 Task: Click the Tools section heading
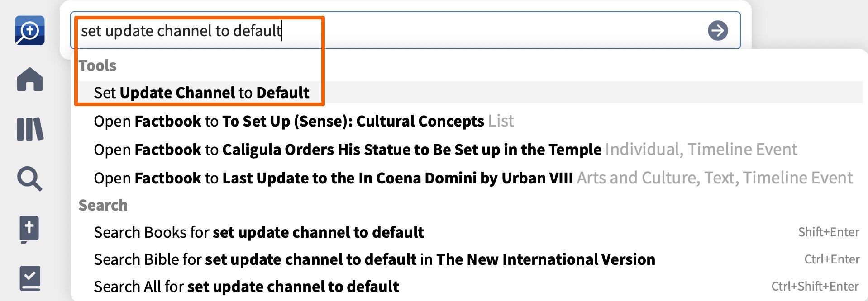pyautogui.click(x=97, y=66)
